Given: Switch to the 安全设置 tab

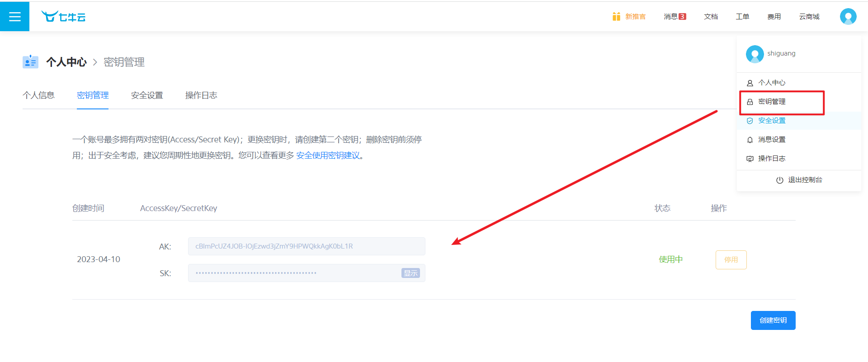Looking at the screenshot, I should click(147, 95).
